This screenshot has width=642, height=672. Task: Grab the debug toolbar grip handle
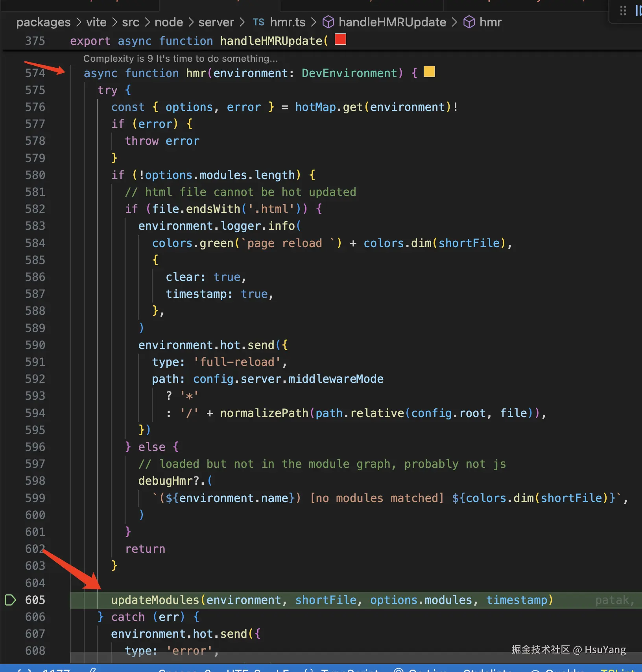(x=623, y=11)
